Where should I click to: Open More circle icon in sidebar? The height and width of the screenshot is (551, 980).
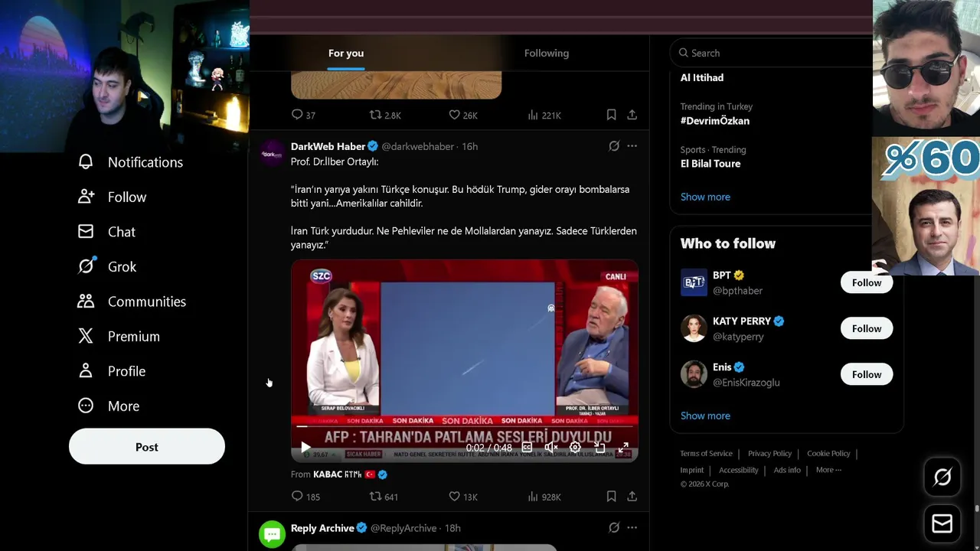click(x=86, y=406)
